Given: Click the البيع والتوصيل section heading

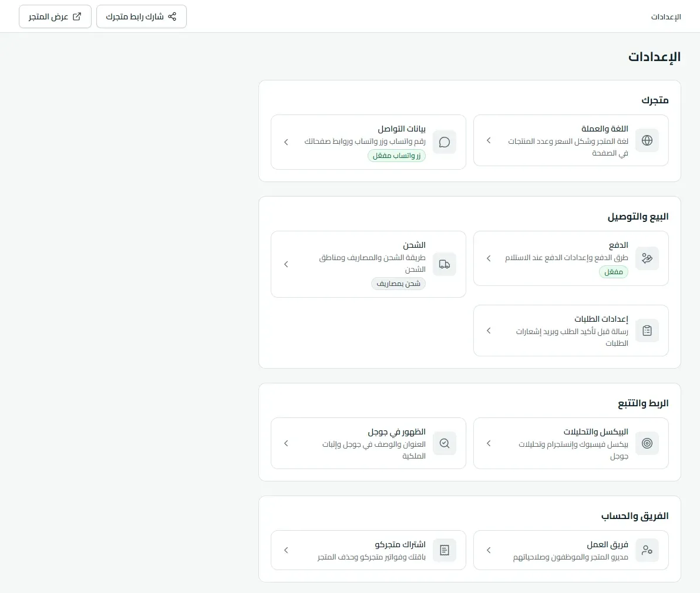Looking at the screenshot, I should click(638, 217).
